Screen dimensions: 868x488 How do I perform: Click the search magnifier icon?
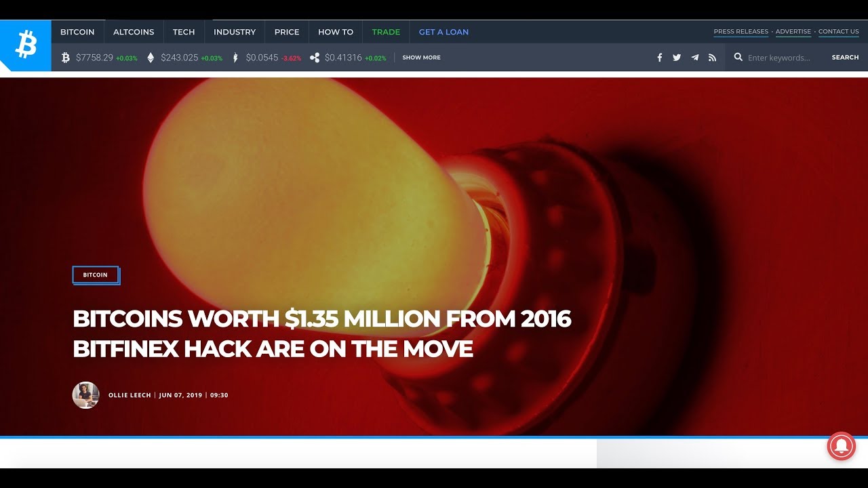pos(738,58)
